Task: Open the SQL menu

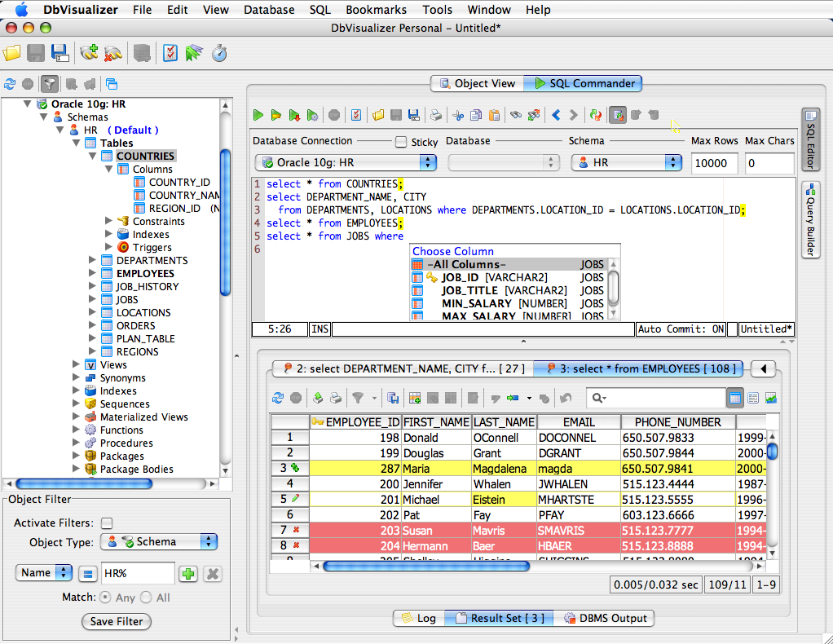Action: 320,10
